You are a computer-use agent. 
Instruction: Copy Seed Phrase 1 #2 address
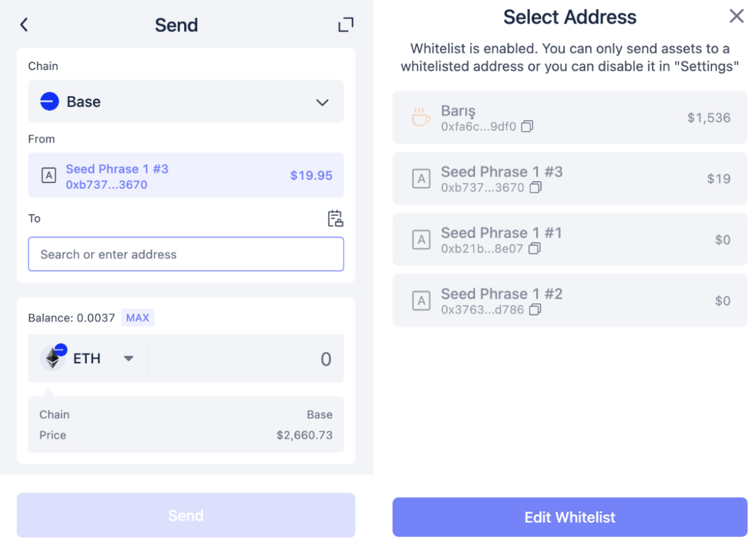click(535, 310)
